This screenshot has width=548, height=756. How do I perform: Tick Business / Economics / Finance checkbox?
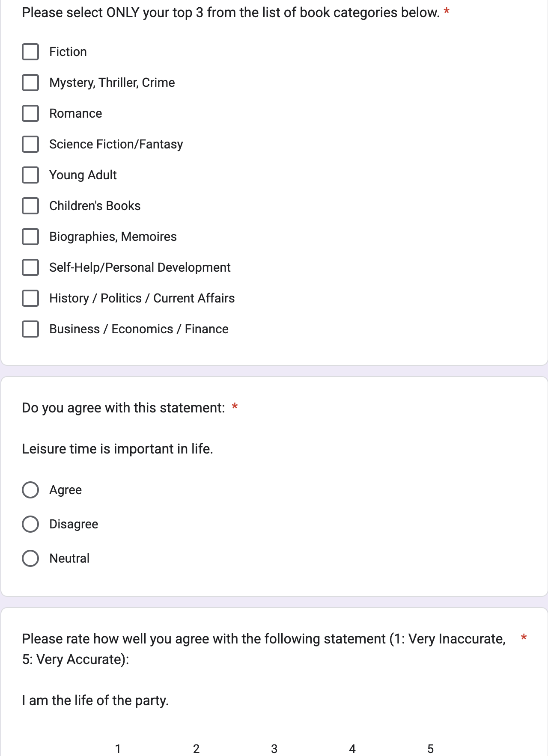[30, 329]
